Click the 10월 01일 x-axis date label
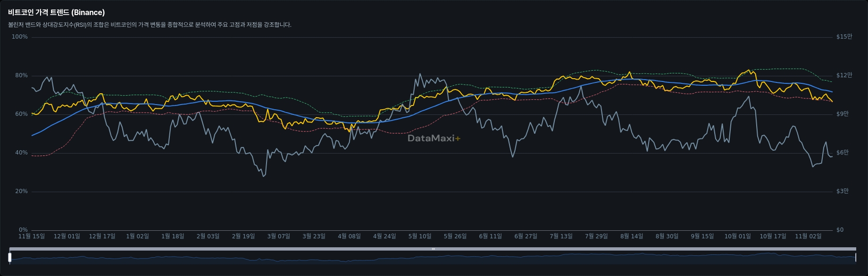Screen dimensions: 868x276 point(737,236)
